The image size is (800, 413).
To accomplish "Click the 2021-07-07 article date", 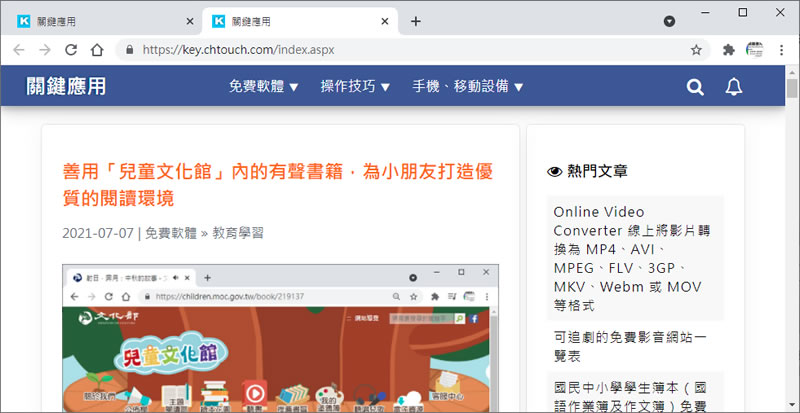I will (98, 233).
